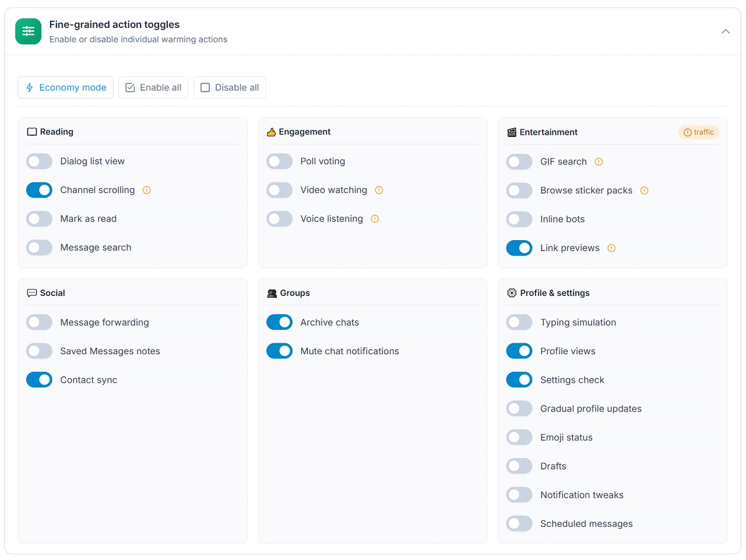746x560 pixels.
Task: Click the Enable all button
Action: click(153, 87)
